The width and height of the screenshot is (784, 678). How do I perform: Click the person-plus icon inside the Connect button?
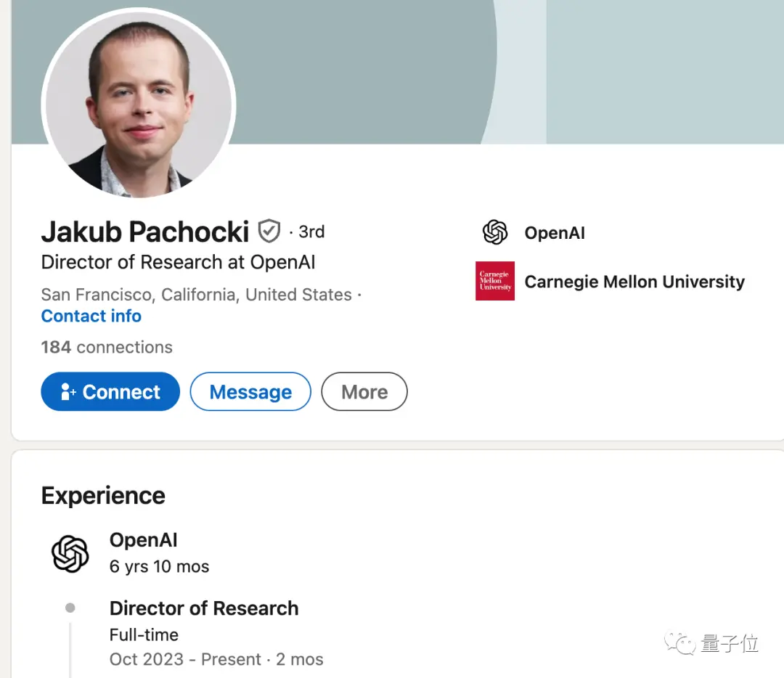click(x=68, y=392)
